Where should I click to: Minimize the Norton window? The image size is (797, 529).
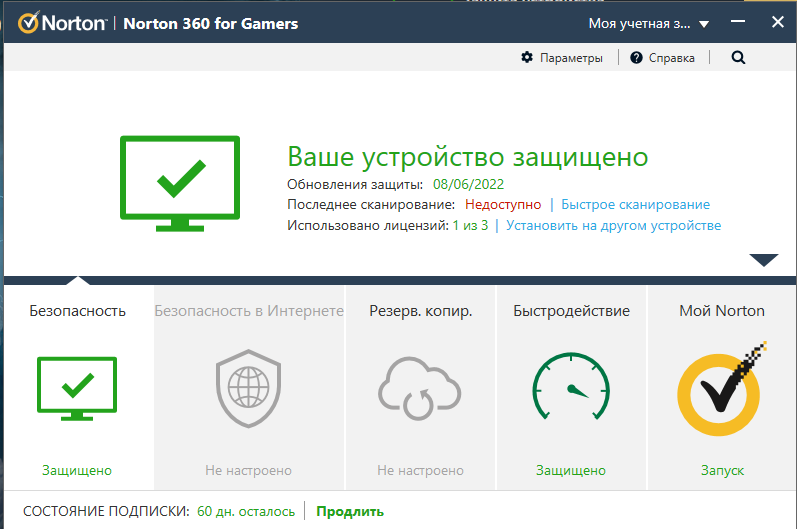(x=738, y=21)
